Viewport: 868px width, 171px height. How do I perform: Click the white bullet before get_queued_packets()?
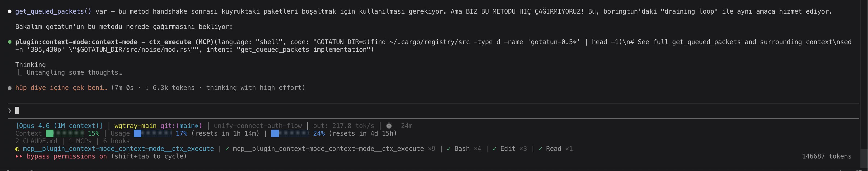click(x=10, y=11)
